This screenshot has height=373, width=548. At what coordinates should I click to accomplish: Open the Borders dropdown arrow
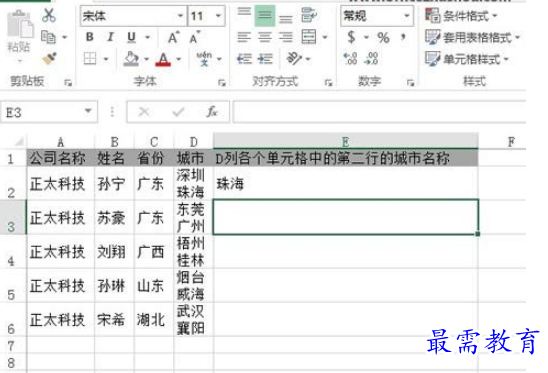coord(106,59)
